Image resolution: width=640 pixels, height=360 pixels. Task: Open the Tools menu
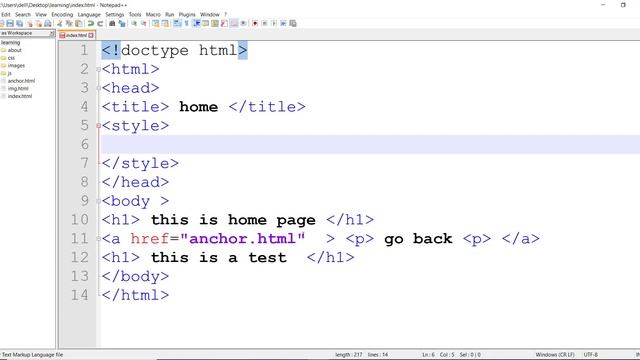click(x=135, y=14)
